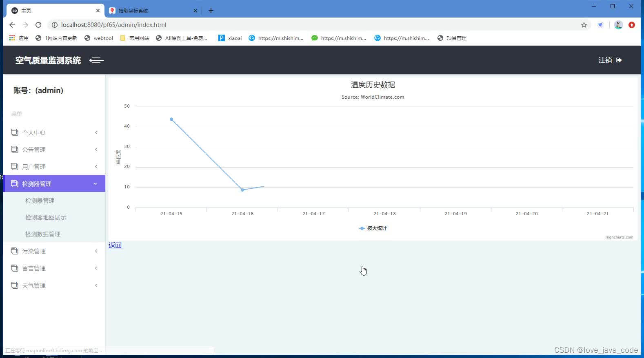The height and width of the screenshot is (358, 644).
Task: Close the 主页 tab
Action: 98,11
